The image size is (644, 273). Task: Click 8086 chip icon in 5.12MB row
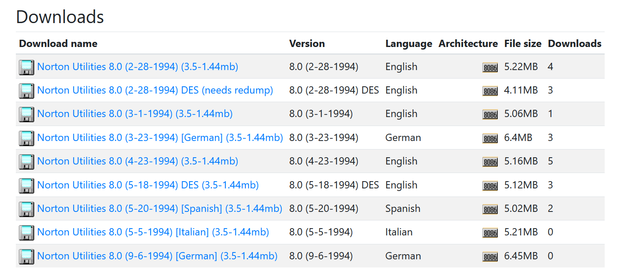[490, 186]
